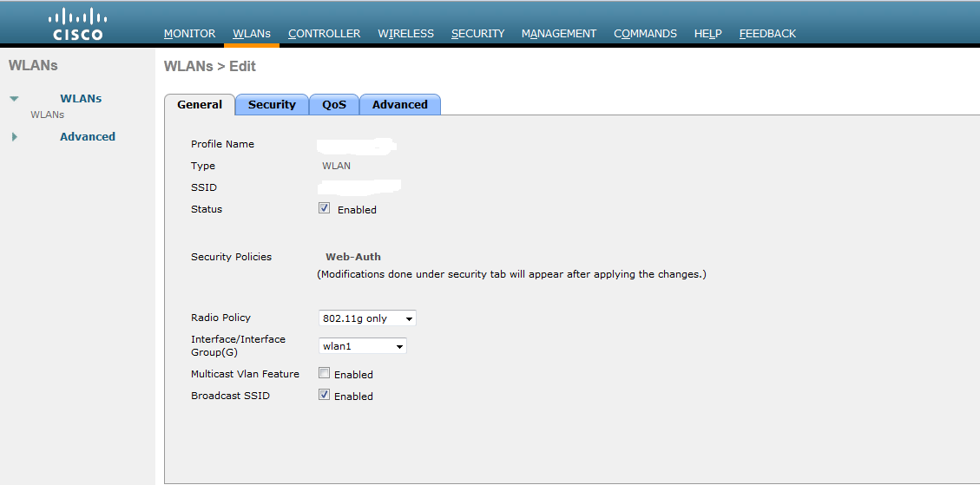Click the modifications note under Security Policies
This screenshot has width=980, height=485.
click(x=512, y=274)
